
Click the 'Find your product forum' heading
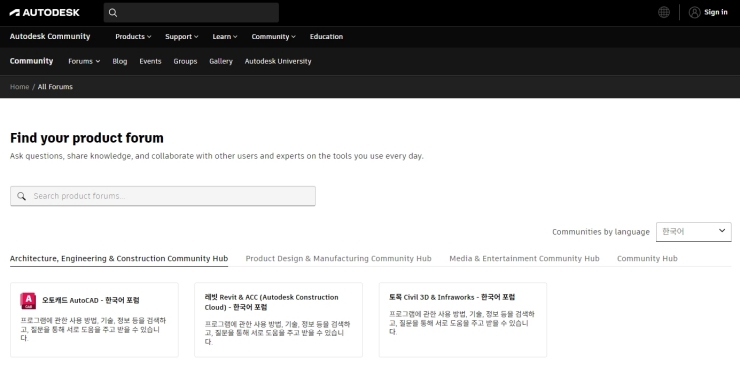(87, 138)
